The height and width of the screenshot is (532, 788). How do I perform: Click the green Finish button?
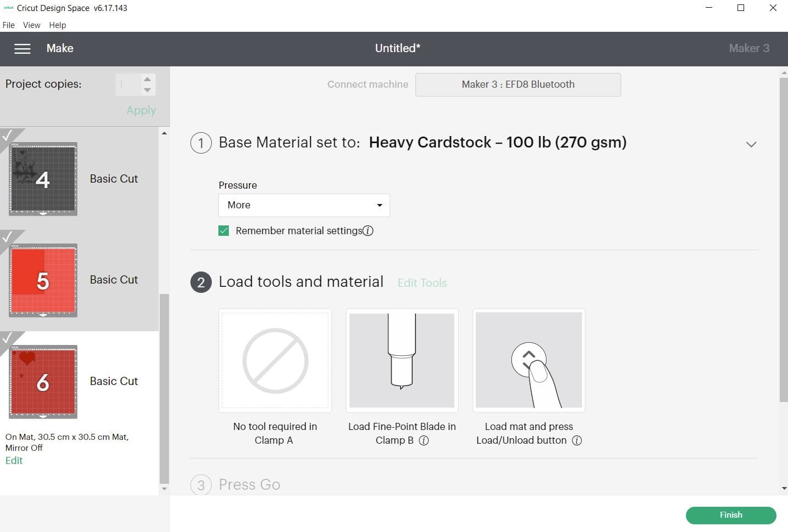(x=731, y=515)
